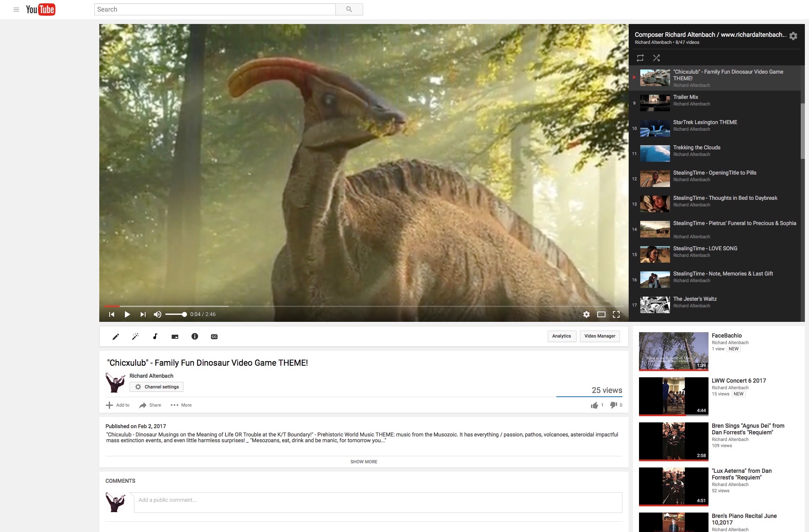Open the Analytics button
Image resolution: width=809 pixels, height=532 pixels.
point(562,336)
